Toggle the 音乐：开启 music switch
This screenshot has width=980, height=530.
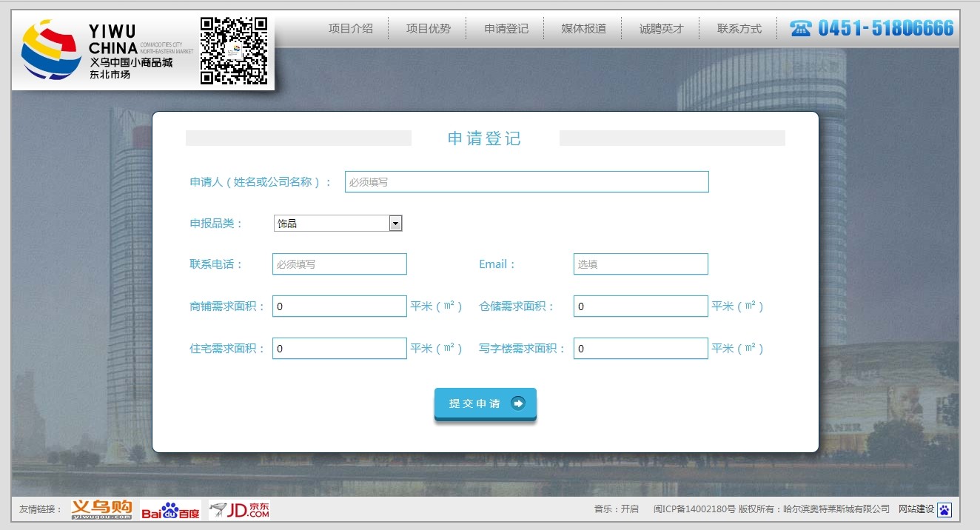pyautogui.click(x=616, y=509)
